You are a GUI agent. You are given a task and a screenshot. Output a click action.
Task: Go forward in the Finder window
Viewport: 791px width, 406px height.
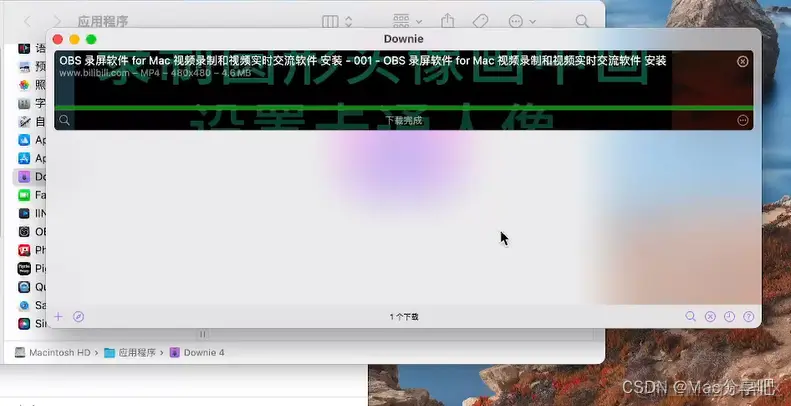click(x=57, y=21)
